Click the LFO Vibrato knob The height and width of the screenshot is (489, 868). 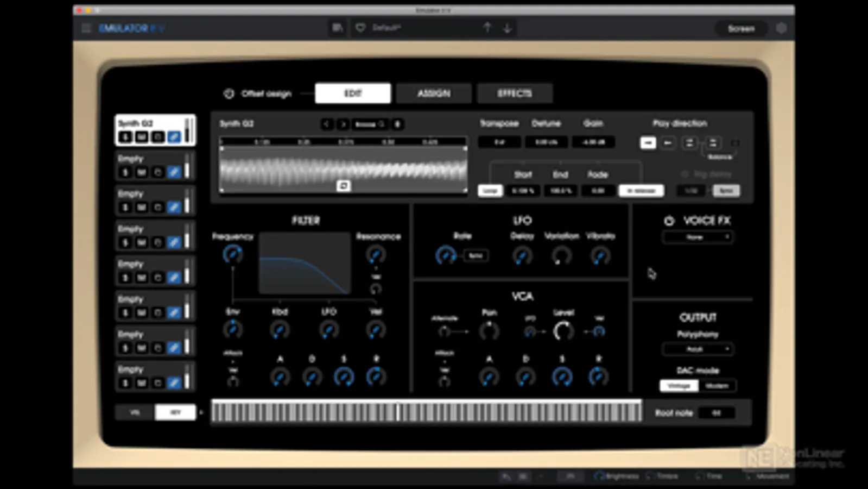point(600,255)
